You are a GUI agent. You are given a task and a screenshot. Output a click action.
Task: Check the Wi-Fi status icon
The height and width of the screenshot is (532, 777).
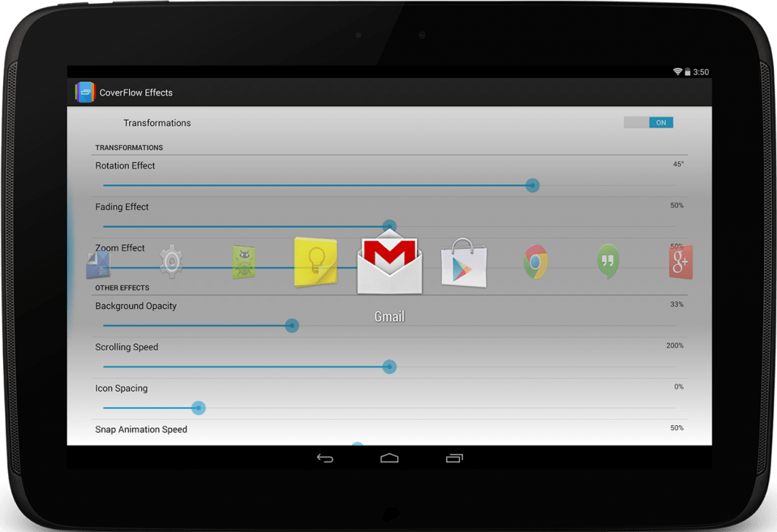[678, 72]
